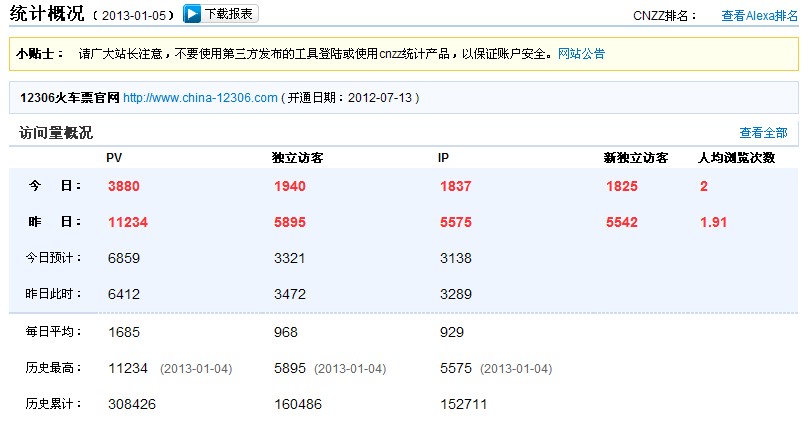Click the 新独立访客 column header
The width and height of the screenshot is (808, 423).
click(636, 158)
